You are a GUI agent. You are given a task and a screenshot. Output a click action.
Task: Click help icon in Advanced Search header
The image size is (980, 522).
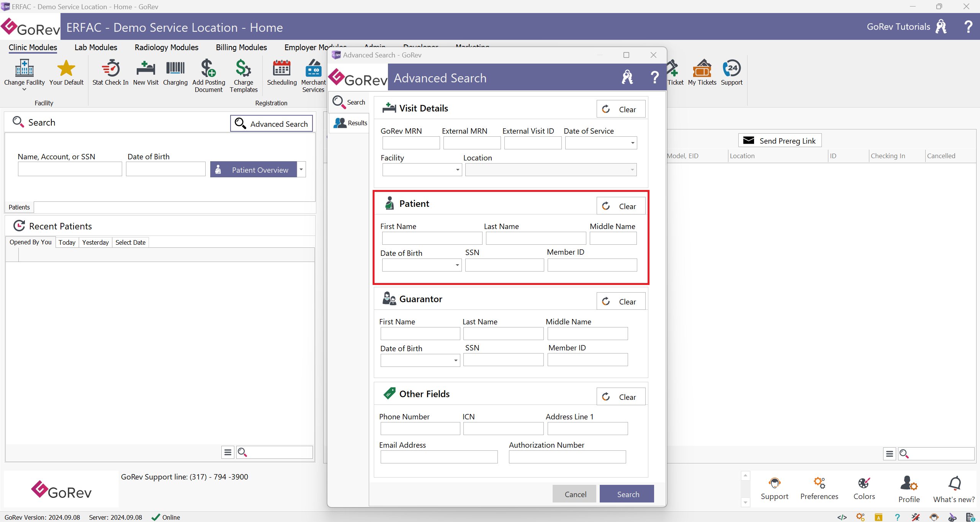tap(655, 77)
